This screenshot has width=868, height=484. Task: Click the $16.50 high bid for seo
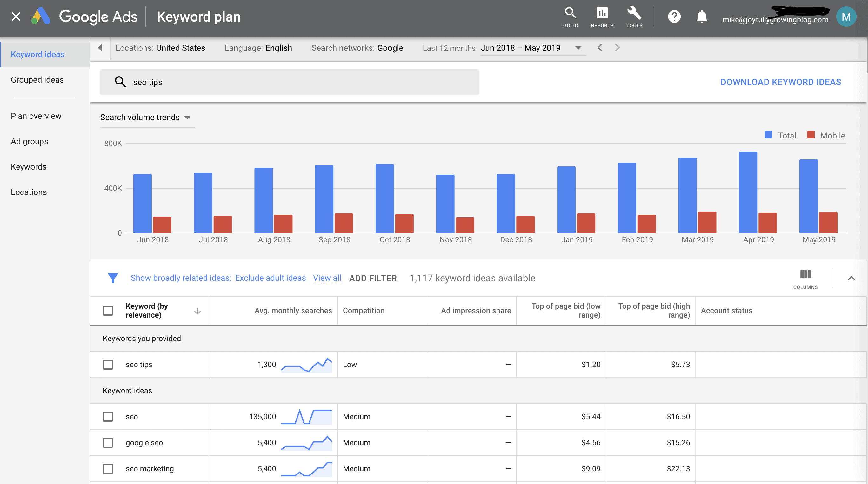(x=678, y=417)
